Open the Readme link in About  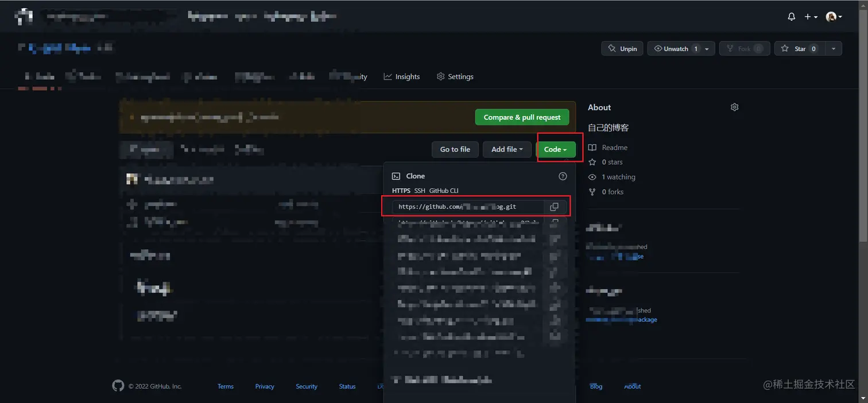(609, 148)
